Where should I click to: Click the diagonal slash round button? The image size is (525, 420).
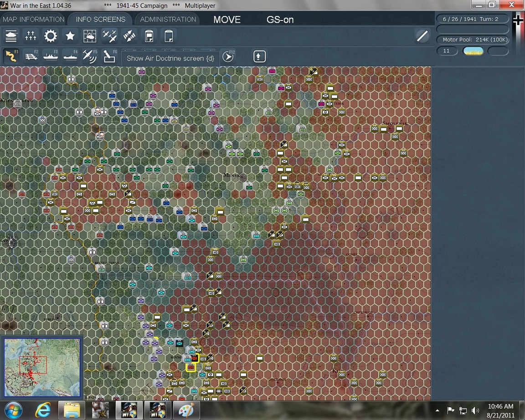pos(422,36)
